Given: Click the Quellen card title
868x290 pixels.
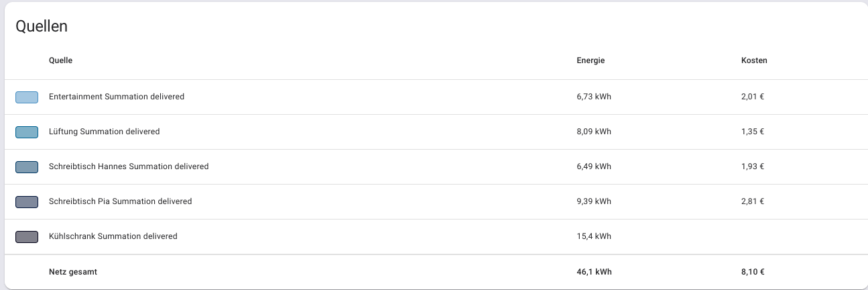Looking at the screenshot, I should point(42,27).
